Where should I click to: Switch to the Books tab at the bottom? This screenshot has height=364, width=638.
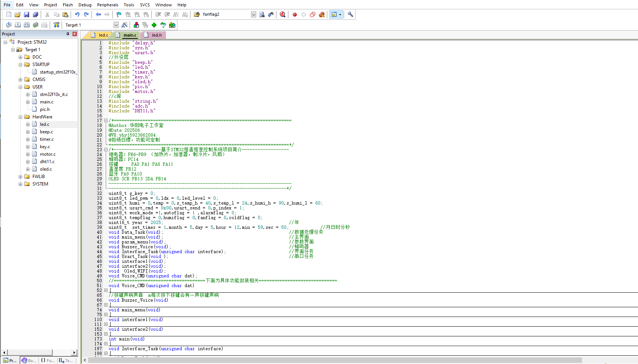[29, 360]
